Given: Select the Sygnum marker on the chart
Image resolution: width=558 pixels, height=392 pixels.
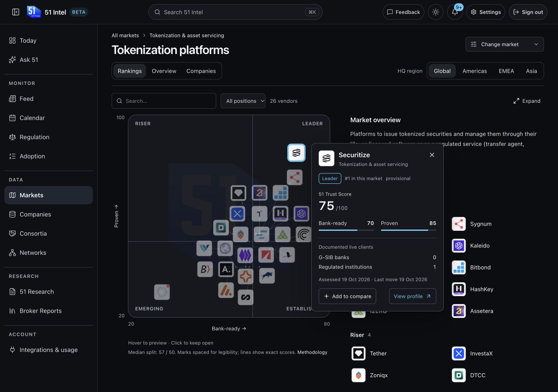Looking at the screenshot, I should [295, 177].
